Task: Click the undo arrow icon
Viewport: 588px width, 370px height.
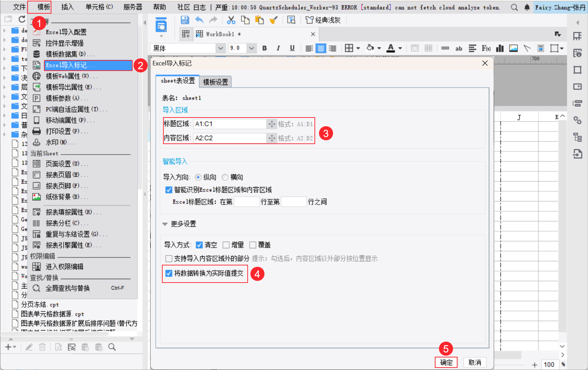Action: click(x=199, y=20)
